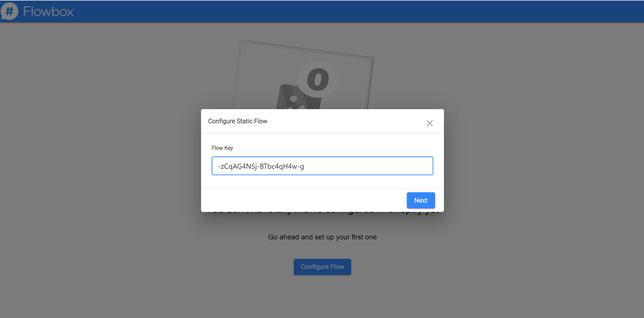Image resolution: width=644 pixels, height=318 pixels.
Task: Click the zero count badge on illustration
Action: click(x=318, y=79)
